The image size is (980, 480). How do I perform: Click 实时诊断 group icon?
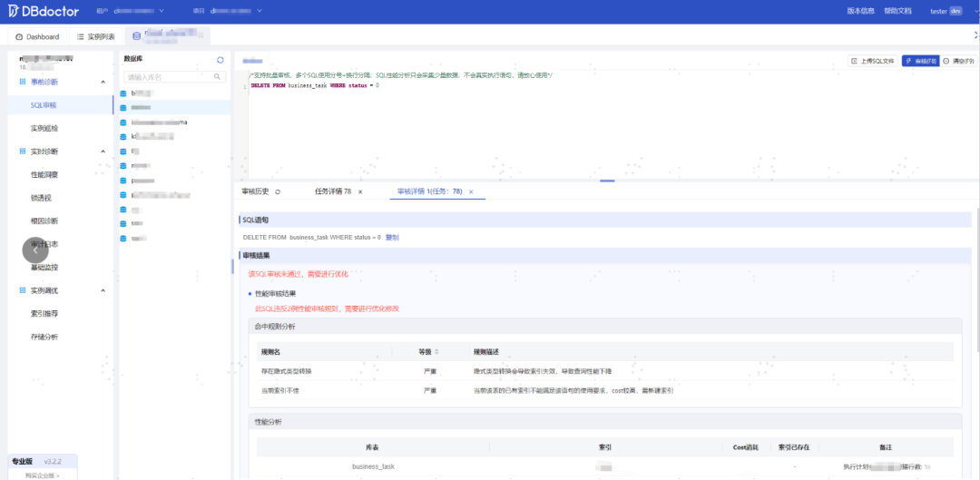(x=23, y=152)
